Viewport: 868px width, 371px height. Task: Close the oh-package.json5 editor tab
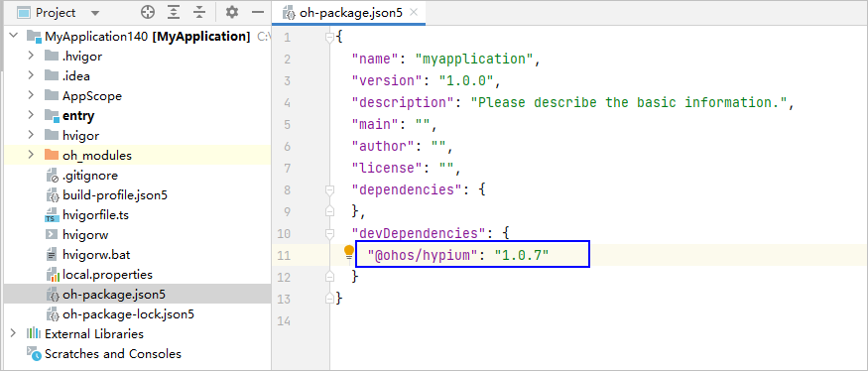(413, 12)
